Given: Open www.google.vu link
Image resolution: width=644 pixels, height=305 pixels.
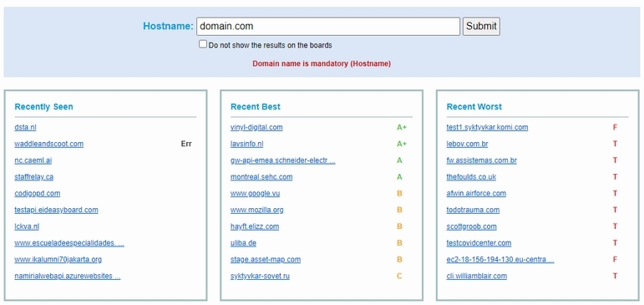Looking at the screenshot, I should [255, 193].
